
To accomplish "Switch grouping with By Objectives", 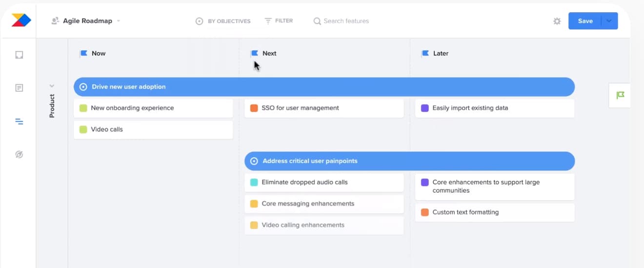I will pyautogui.click(x=223, y=21).
